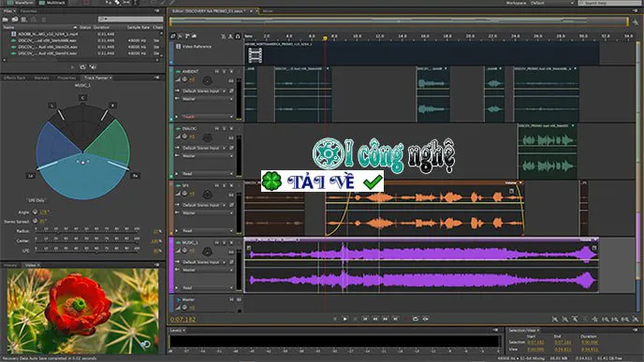Open AMBIENT track Master output dropdown
644x362 pixels.
pos(207,99)
